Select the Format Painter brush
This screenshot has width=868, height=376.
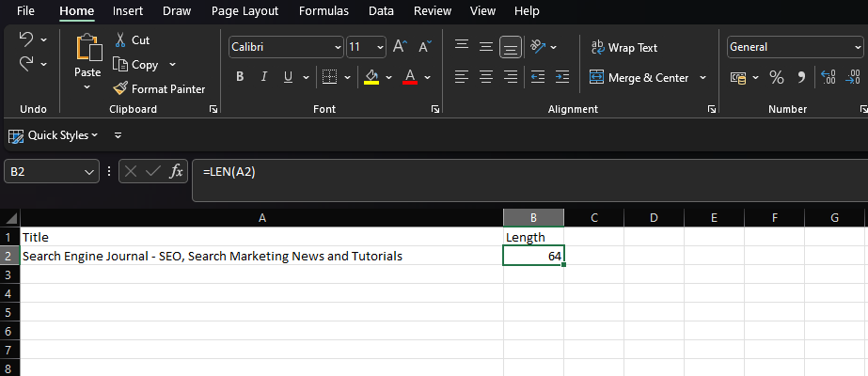pyautogui.click(x=121, y=89)
